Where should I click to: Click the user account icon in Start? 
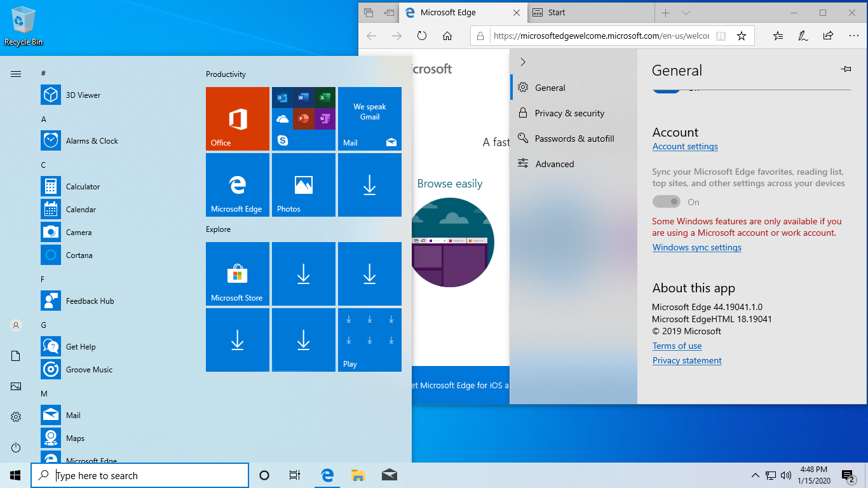pos(16,325)
